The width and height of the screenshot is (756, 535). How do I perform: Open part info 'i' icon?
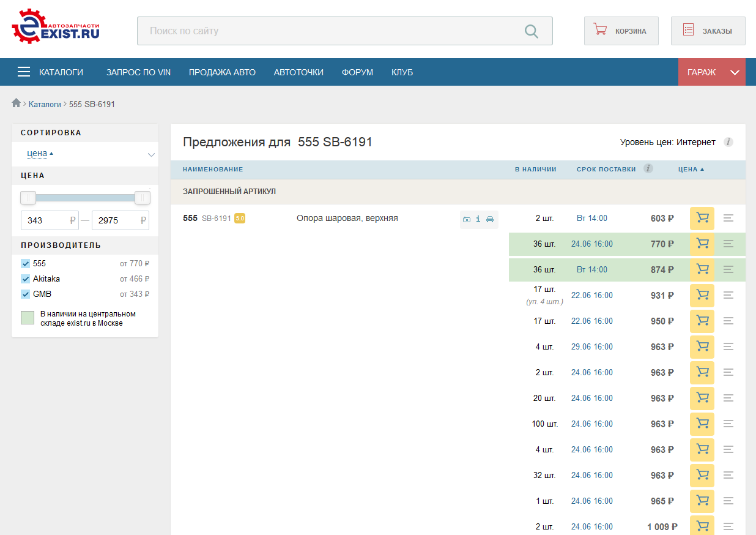click(478, 219)
